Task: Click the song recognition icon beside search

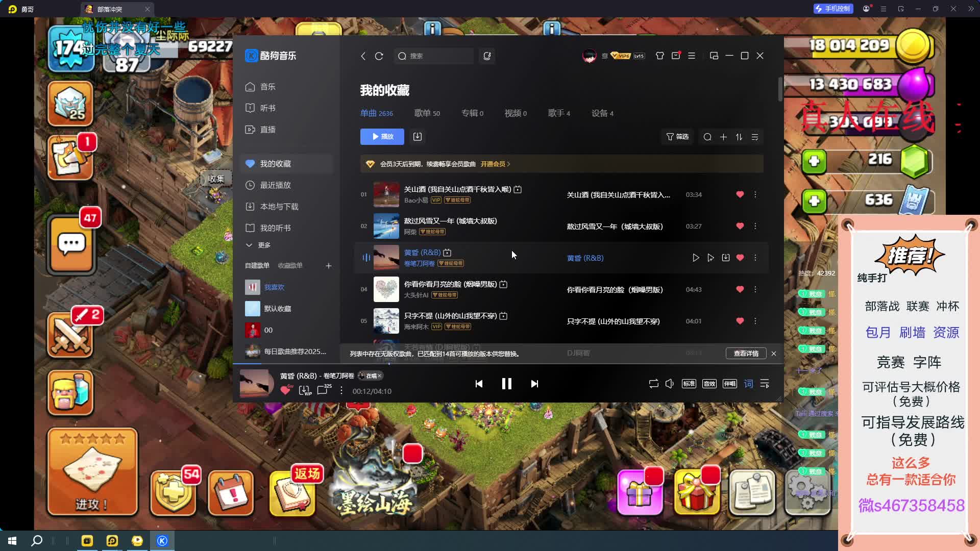Action: tap(487, 56)
